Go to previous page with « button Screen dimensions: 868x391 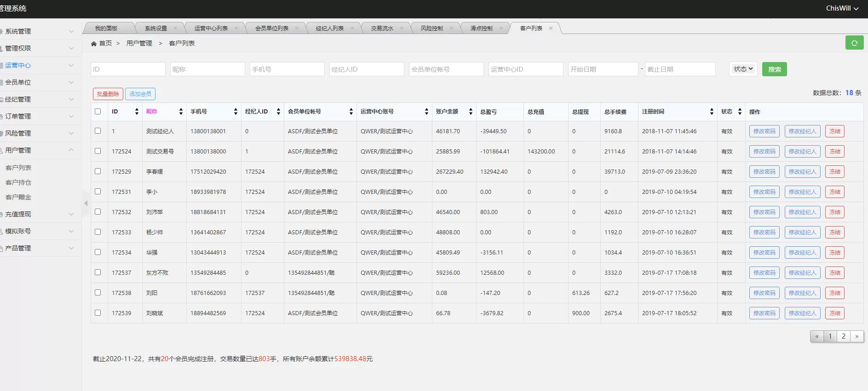point(817,336)
